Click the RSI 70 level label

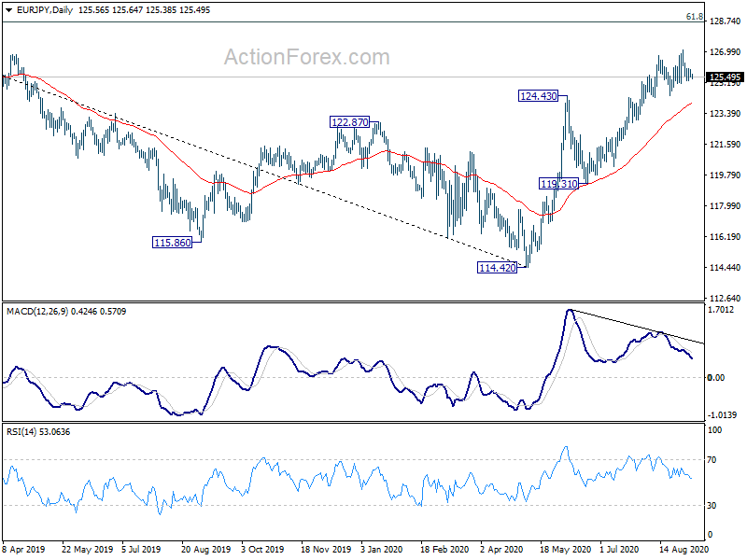[x=712, y=460]
